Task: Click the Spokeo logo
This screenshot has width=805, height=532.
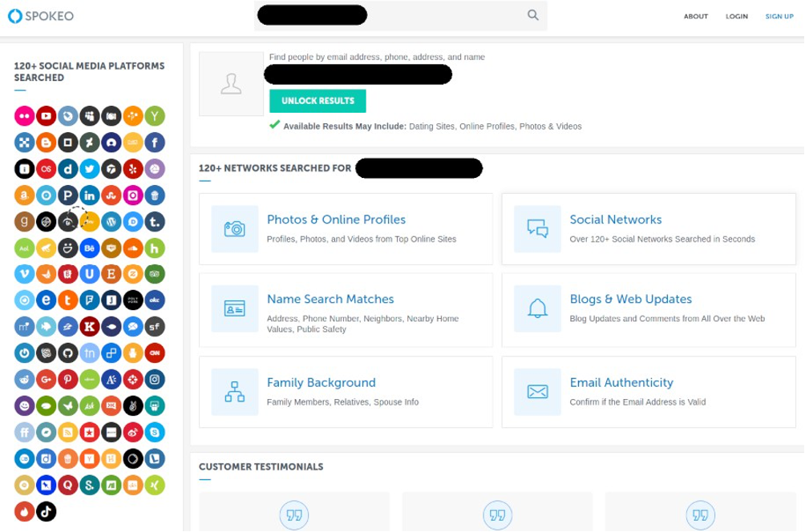Action: (40, 15)
